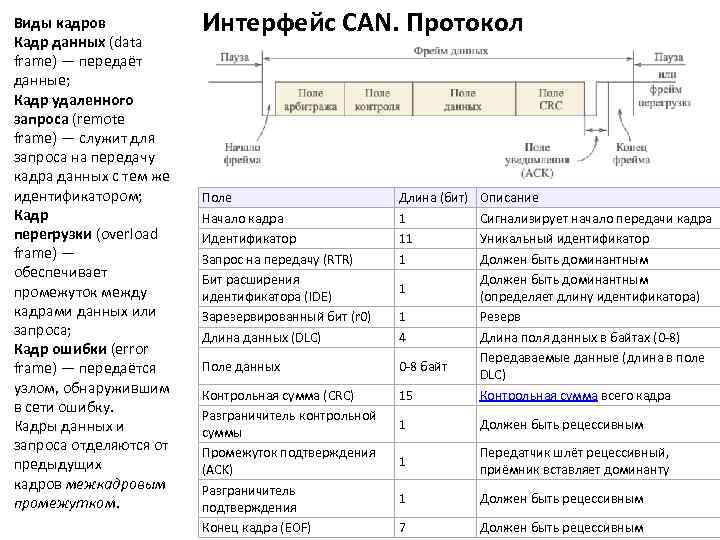Image resolution: width=720 pixels, height=540 pixels.
Task: Click the table header 'Длина (бит)'
Action: pyautogui.click(x=433, y=198)
